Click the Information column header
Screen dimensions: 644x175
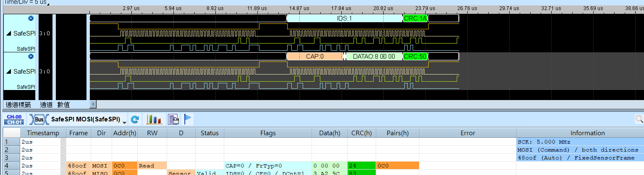click(587, 133)
